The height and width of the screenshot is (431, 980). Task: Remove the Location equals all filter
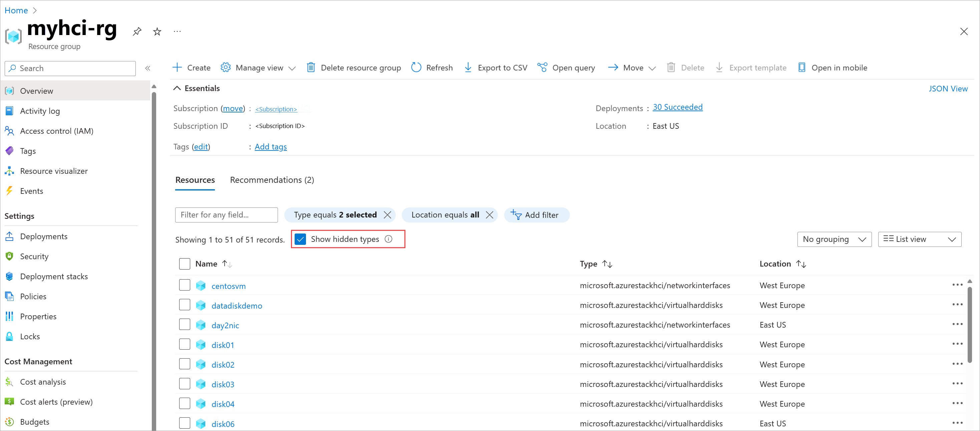click(489, 215)
